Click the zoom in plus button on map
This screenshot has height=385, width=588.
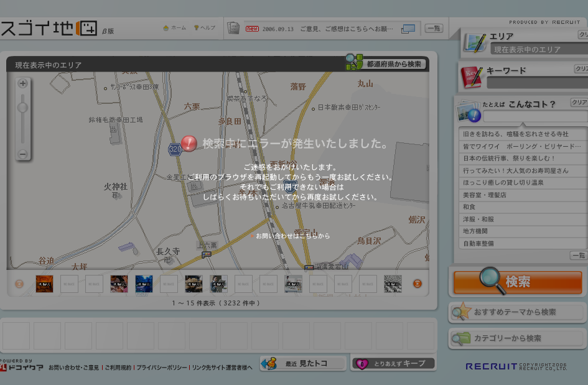tap(23, 83)
